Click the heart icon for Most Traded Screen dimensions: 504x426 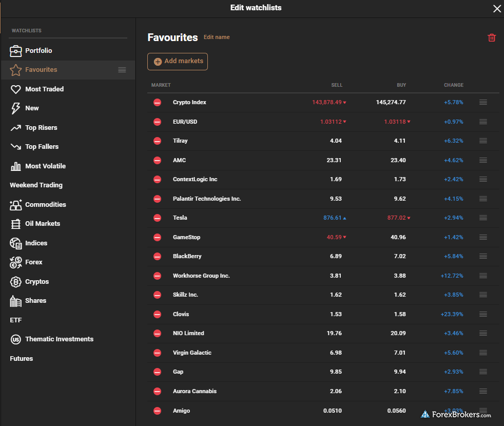pos(16,89)
